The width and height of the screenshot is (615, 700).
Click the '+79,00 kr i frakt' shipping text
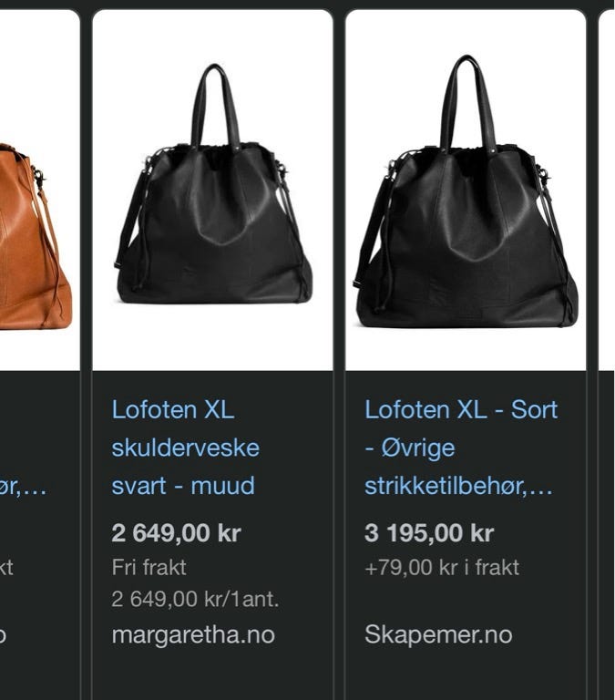(x=442, y=568)
